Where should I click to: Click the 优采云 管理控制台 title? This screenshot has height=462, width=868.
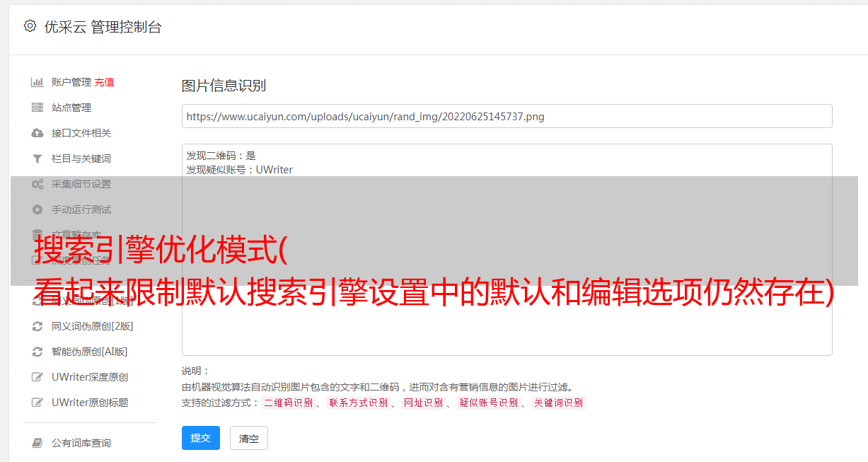click(103, 27)
